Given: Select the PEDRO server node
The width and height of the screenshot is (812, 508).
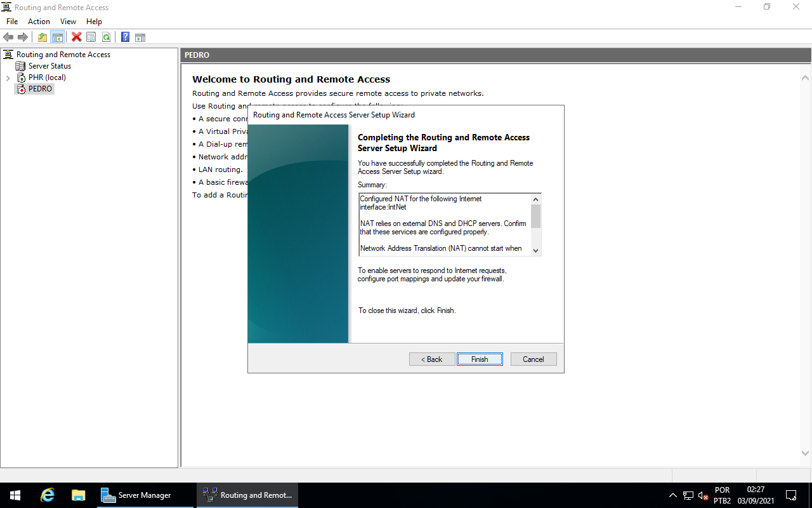Looking at the screenshot, I should coord(39,88).
